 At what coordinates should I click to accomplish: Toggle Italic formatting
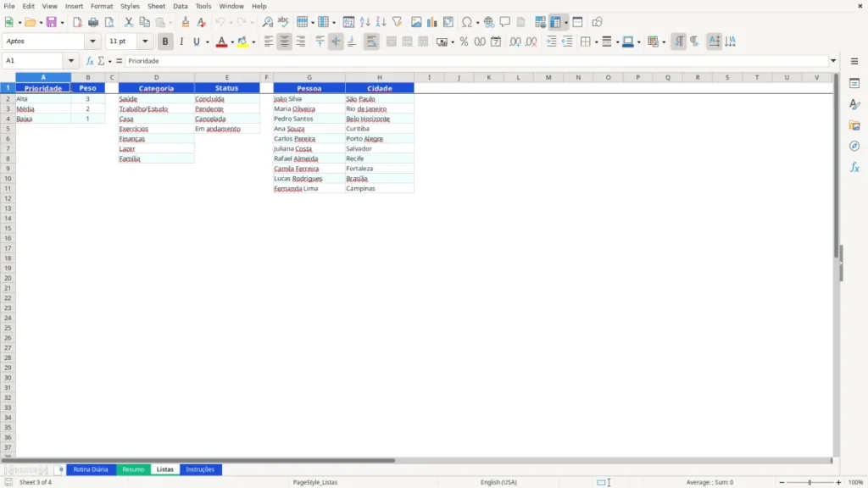(181, 42)
